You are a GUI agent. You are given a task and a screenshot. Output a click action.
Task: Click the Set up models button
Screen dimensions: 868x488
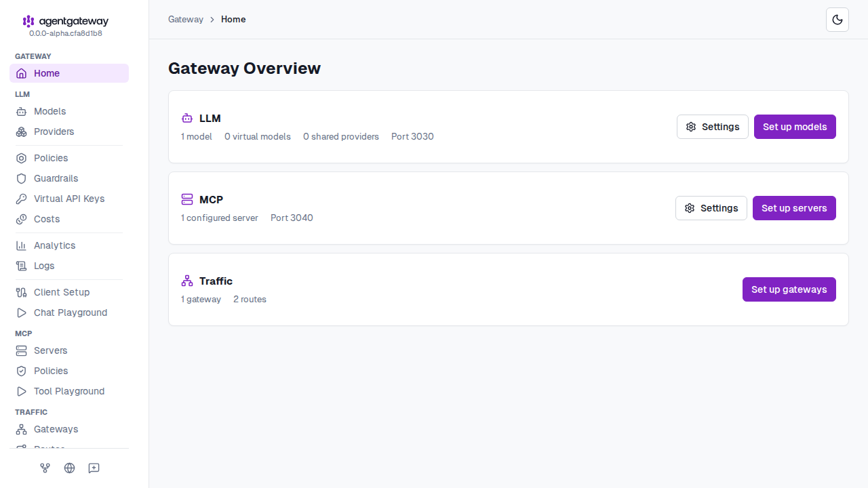coord(795,127)
